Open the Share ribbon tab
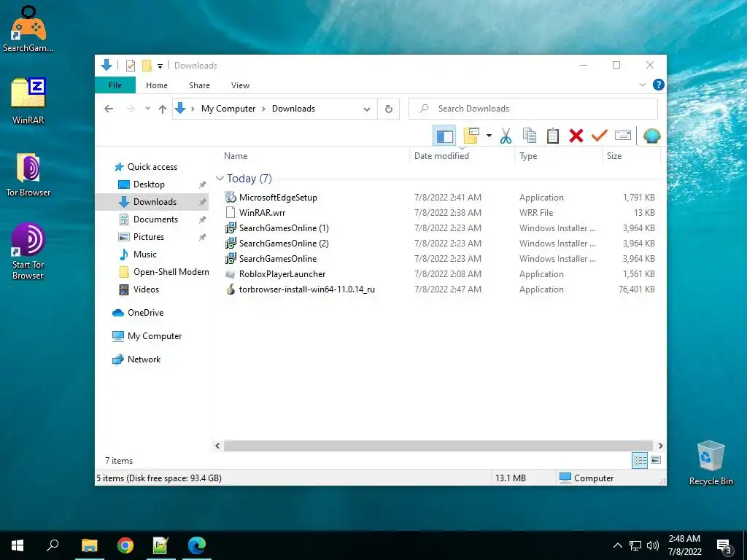This screenshot has width=747, height=560. click(x=199, y=85)
